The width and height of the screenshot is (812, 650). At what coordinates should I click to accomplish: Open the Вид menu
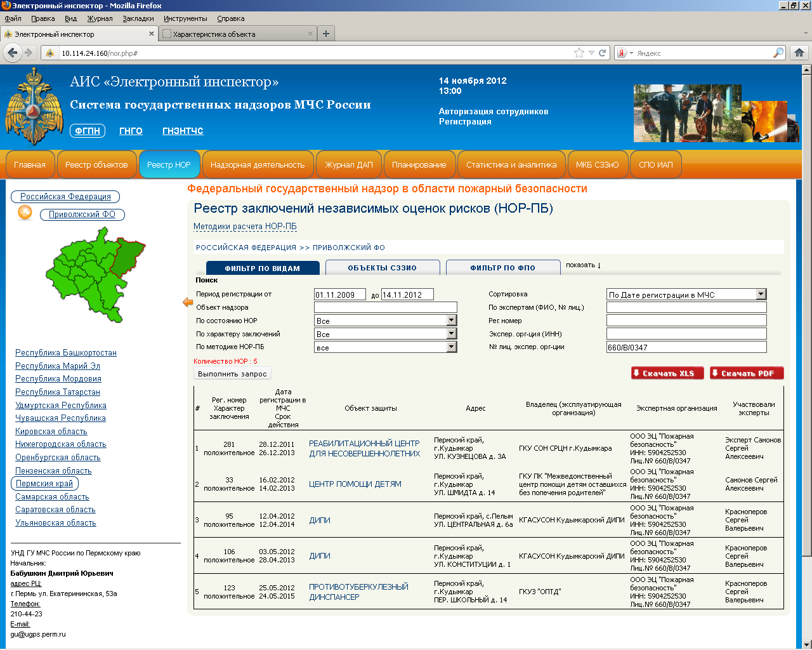[71, 18]
